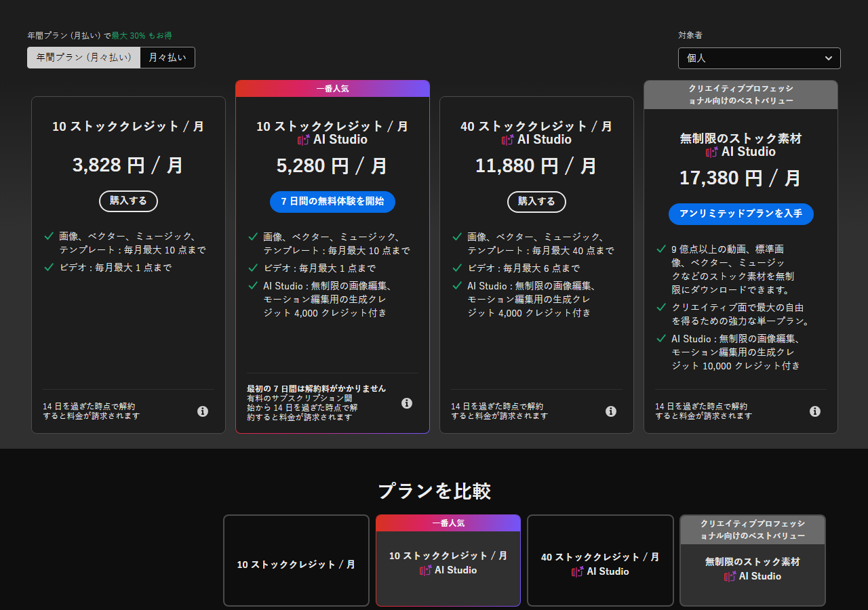Click the 3,828 円 / 月 price

click(x=128, y=165)
